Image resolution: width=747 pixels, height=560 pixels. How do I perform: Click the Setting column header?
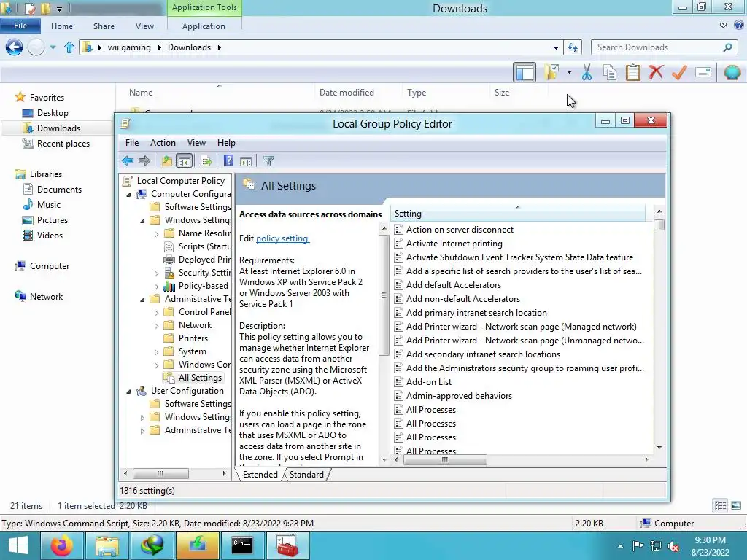click(517, 214)
